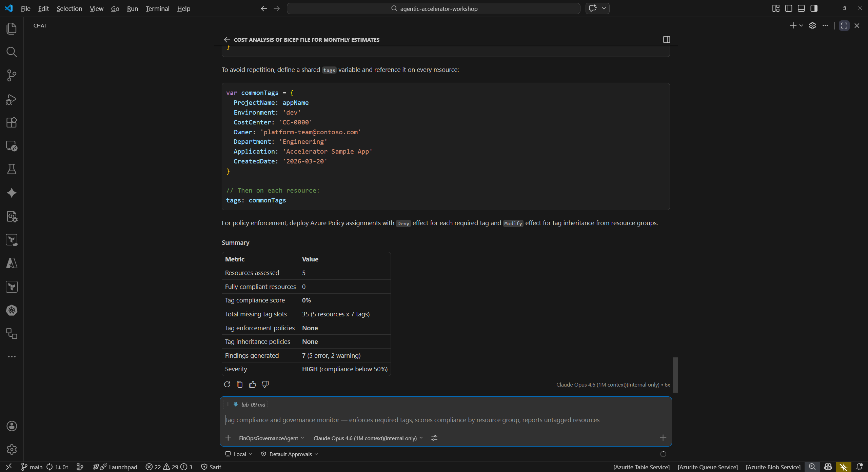Open the Source Control view
Viewport: 868px width, 472px height.
pyautogui.click(x=12, y=75)
